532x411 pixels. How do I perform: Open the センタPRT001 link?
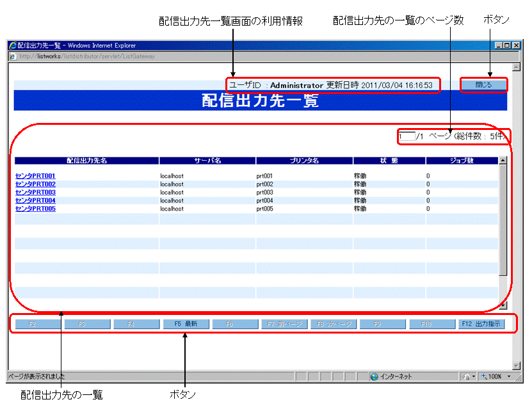(x=35, y=176)
